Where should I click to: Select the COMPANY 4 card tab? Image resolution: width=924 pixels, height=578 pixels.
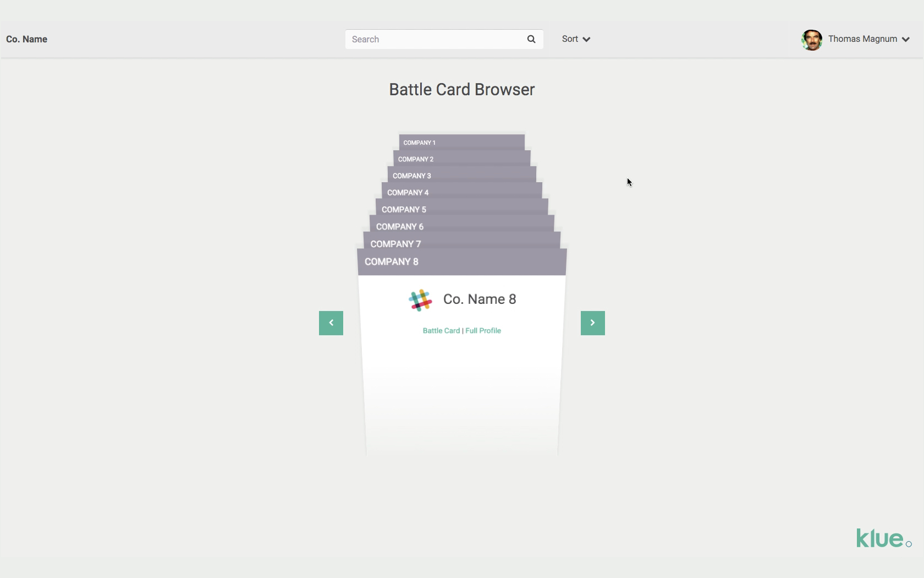(462, 192)
